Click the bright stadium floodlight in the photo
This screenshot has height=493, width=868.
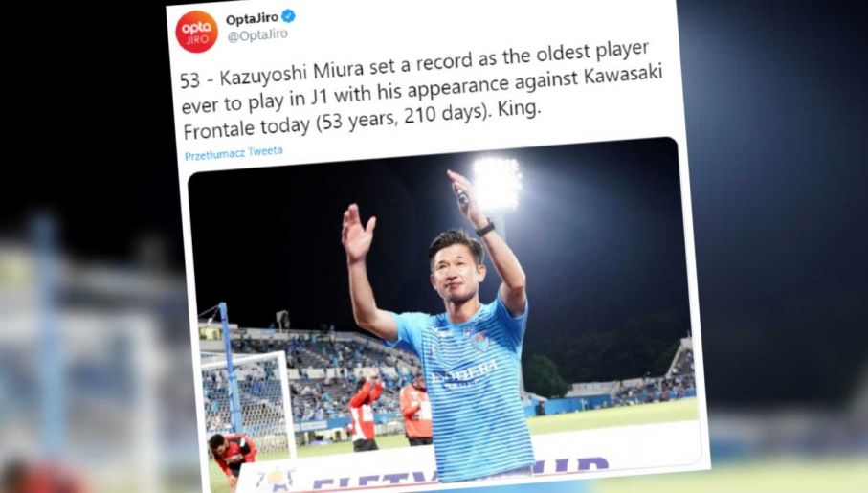497,184
